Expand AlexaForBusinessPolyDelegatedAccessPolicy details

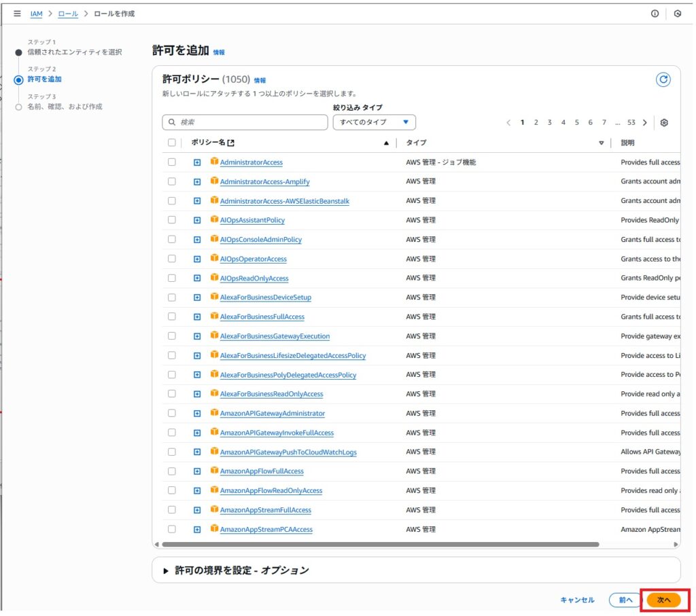click(197, 375)
